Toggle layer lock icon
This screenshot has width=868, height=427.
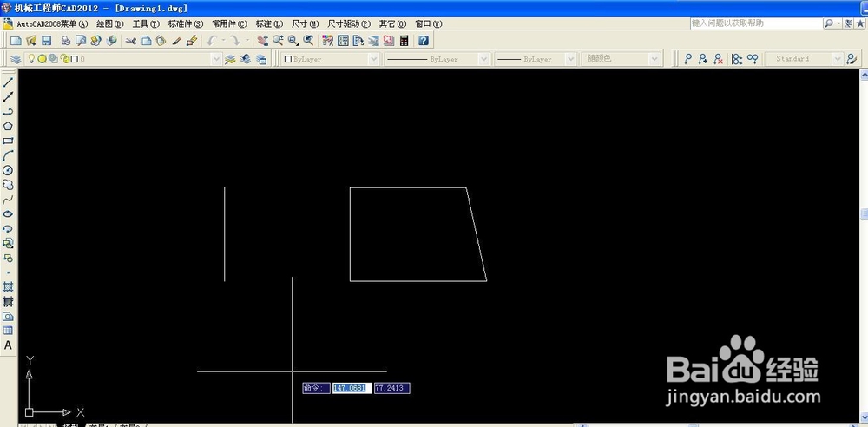point(66,59)
